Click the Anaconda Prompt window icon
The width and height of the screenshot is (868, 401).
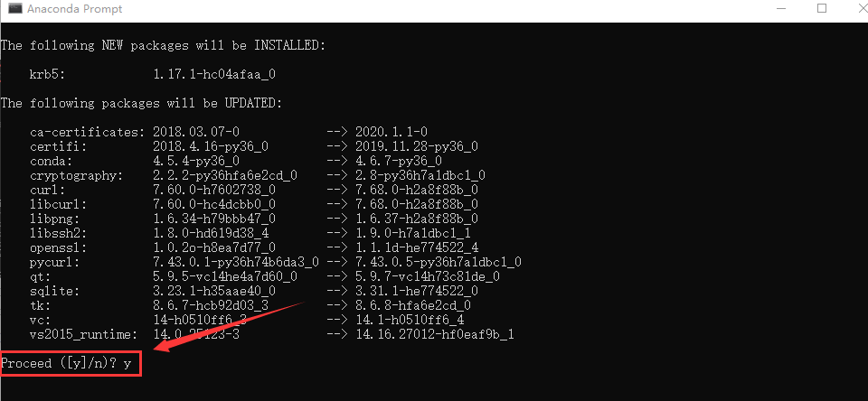pos(15,9)
